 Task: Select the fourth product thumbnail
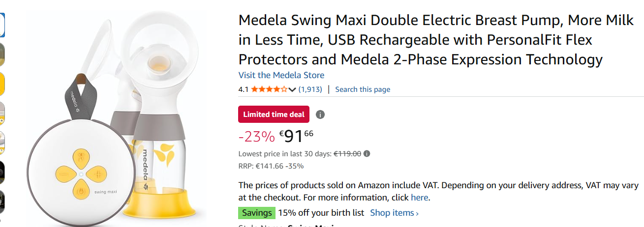(2, 113)
